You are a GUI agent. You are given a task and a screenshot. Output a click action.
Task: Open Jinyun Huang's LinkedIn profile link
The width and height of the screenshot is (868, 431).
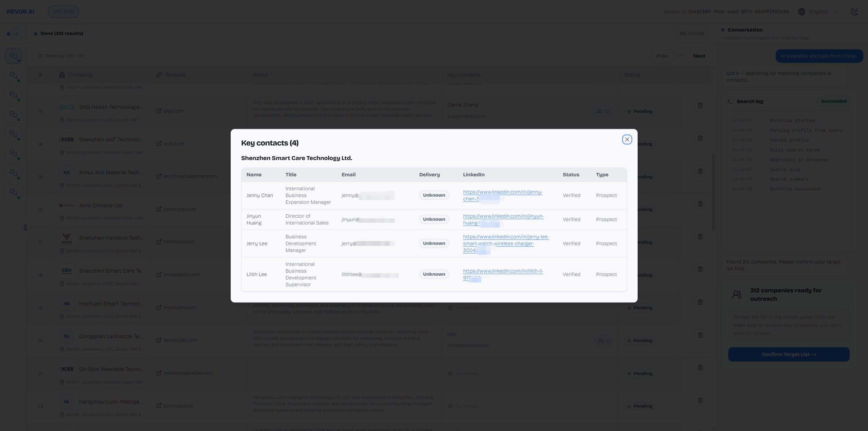(503, 216)
